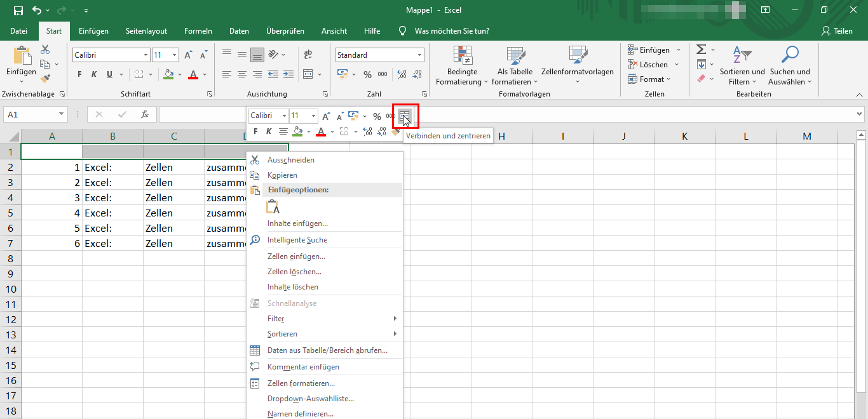Click Merge and Center in the ribbon
868x419 pixels.
308,74
